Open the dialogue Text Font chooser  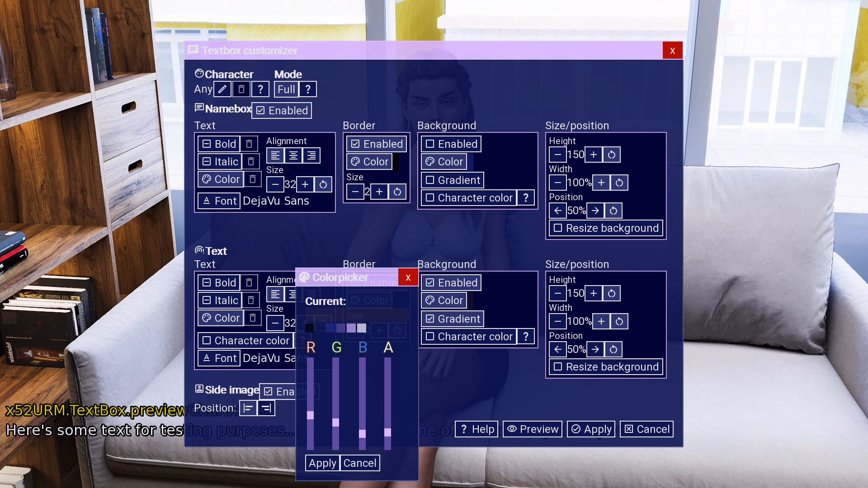click(x=219, y=358)
